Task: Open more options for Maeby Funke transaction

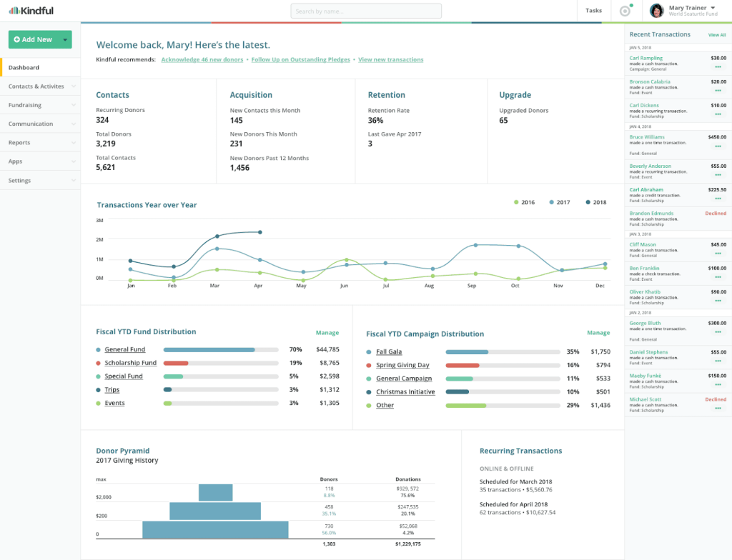Action: (x=718, y=384)
